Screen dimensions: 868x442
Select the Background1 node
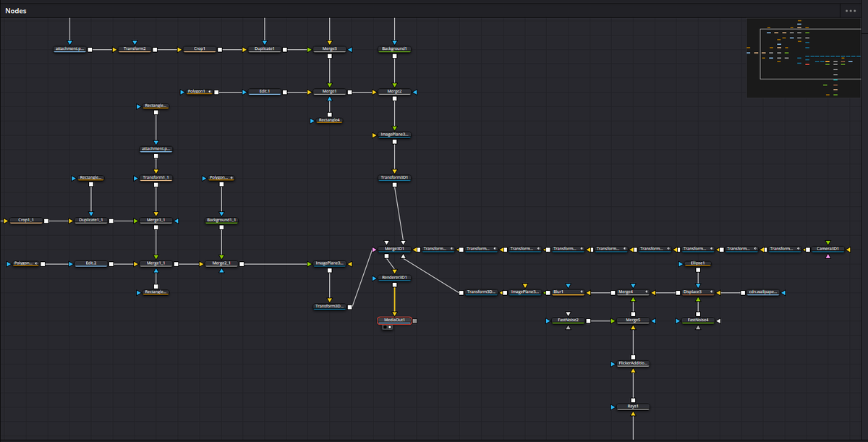point(394,49)
